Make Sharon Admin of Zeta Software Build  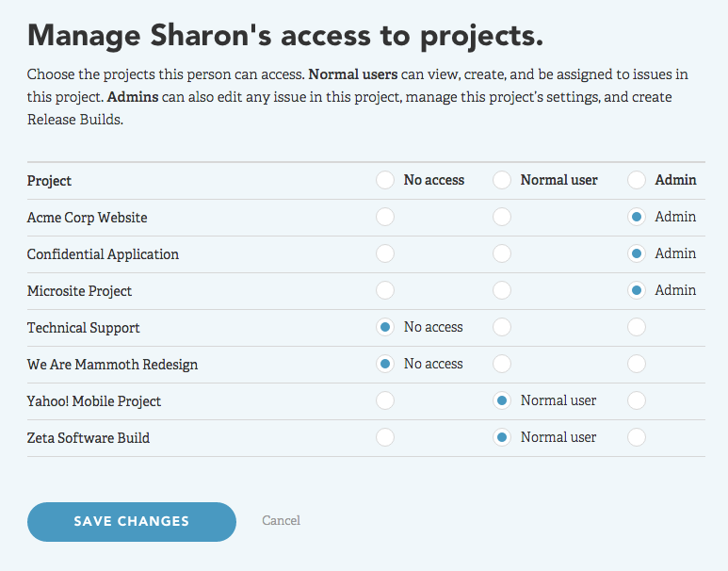637,437
